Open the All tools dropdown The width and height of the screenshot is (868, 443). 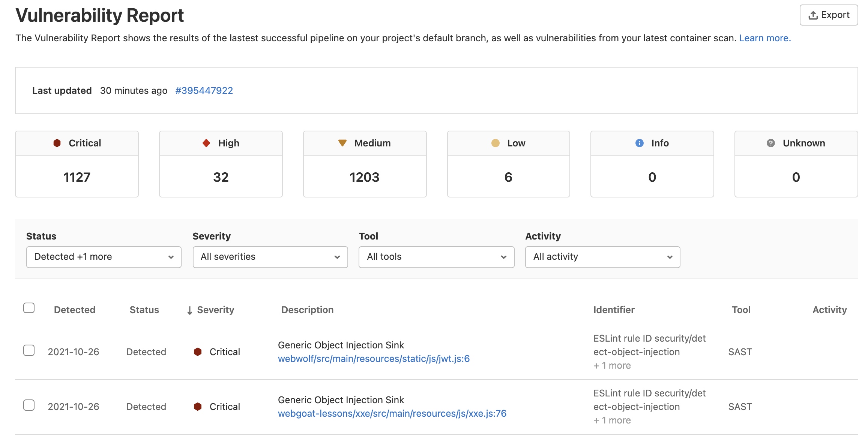pyautogui.click(x=436, y=257)
